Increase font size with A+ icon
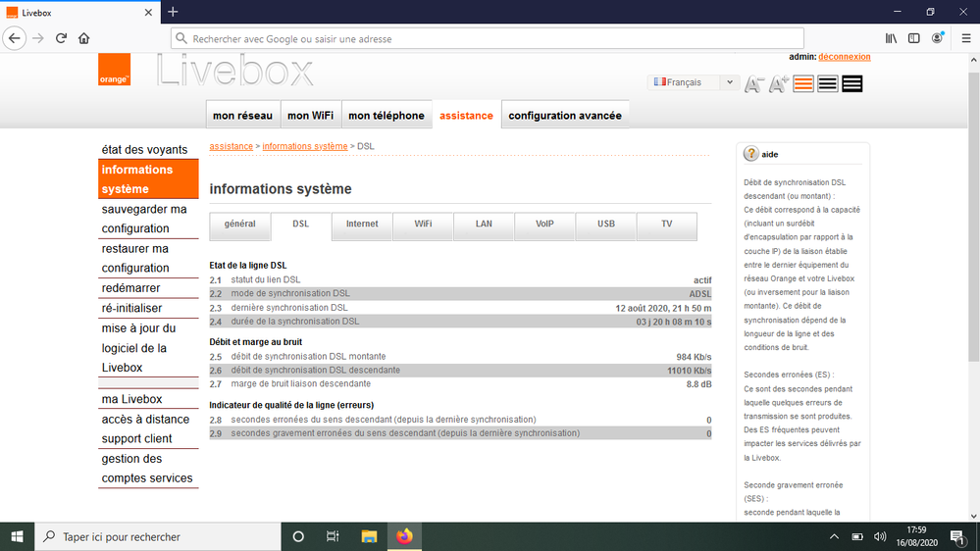This screenshot has height=551, width=980. click(779, 83)
